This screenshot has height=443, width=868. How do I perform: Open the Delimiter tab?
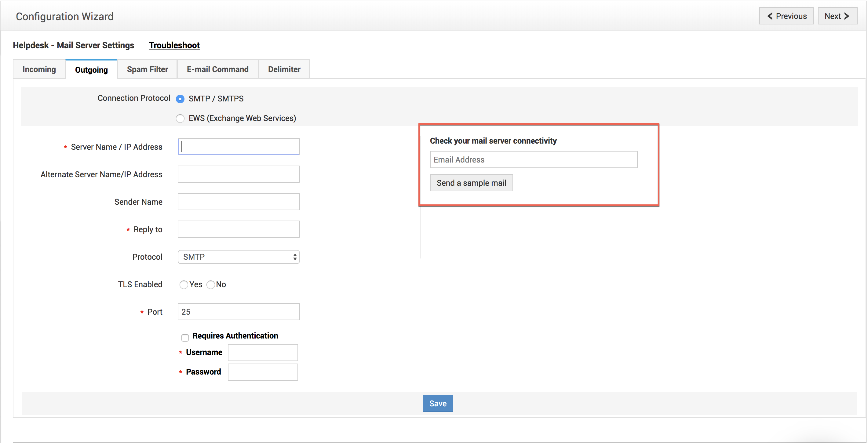284,69
